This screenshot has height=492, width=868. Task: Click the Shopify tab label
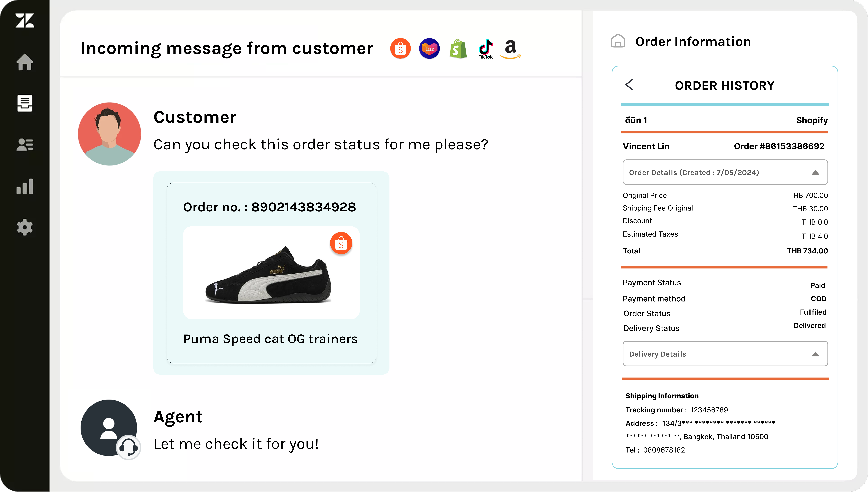tap(812, 120)
